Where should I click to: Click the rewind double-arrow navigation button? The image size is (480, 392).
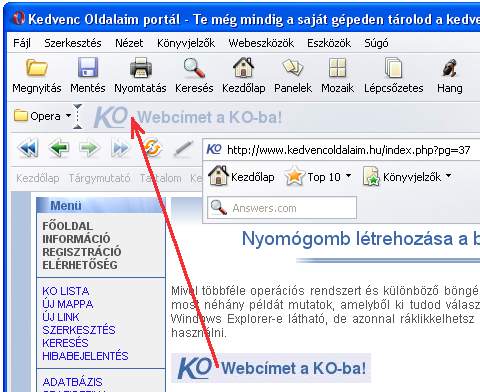coord(28,148)
